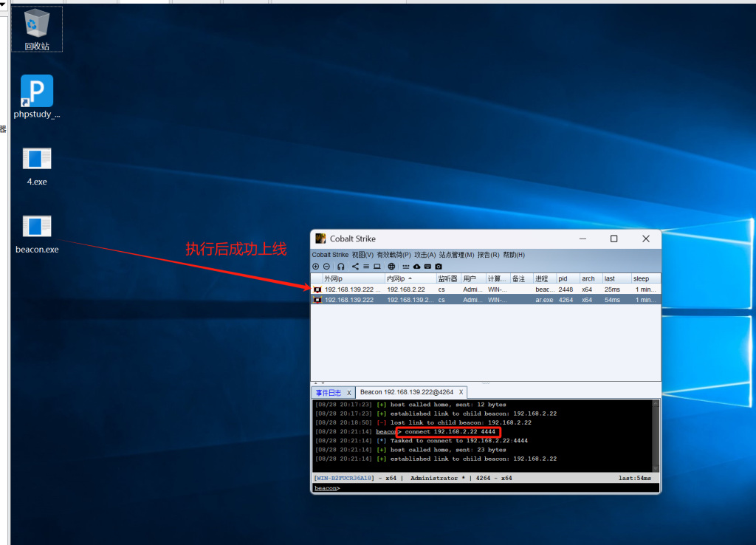Sort by the pid column header

pyautogui.click(x=568, y=278)
